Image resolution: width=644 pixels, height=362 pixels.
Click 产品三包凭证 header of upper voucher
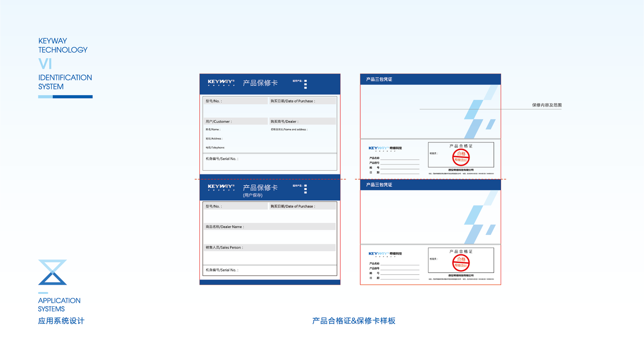379,79
